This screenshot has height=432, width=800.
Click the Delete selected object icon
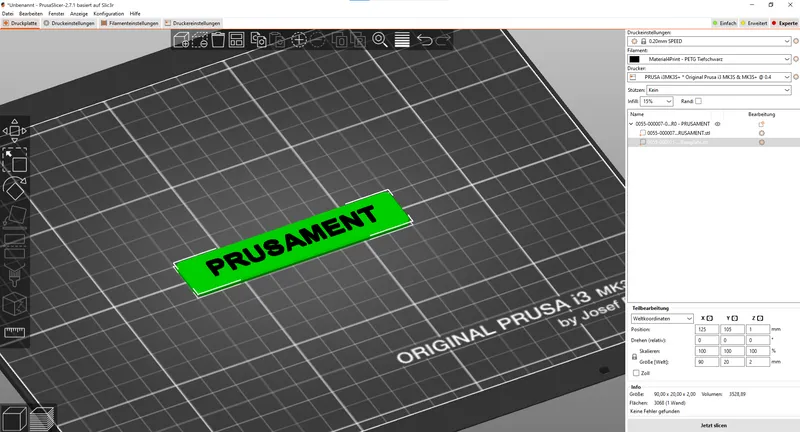point(199,40)
